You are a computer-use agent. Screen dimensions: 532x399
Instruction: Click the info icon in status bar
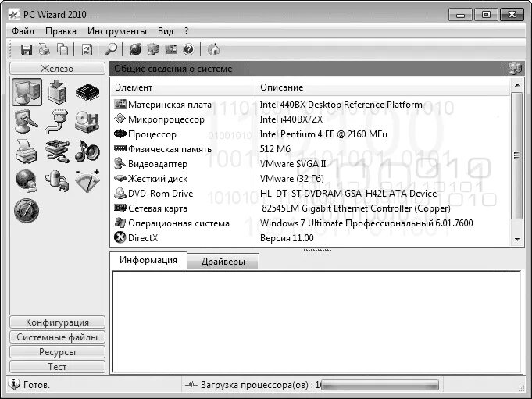(x=14, y=384)
